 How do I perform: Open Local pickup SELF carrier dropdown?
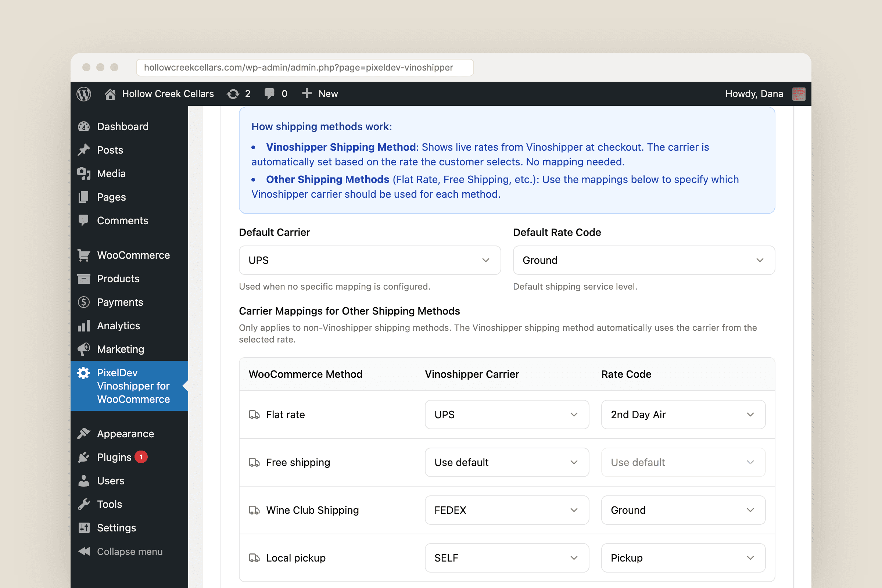[x=507, y=558]
